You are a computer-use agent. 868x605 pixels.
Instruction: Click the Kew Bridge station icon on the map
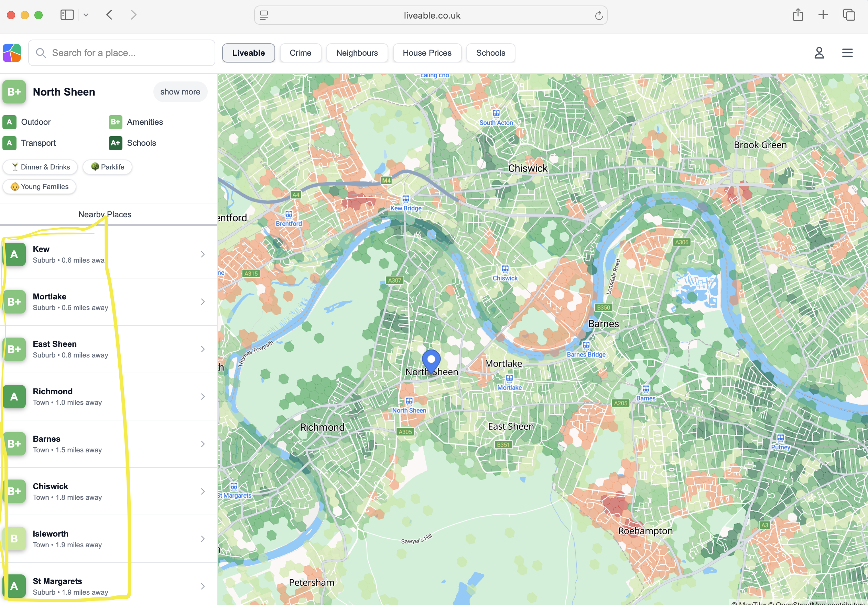tap(406, 199)
